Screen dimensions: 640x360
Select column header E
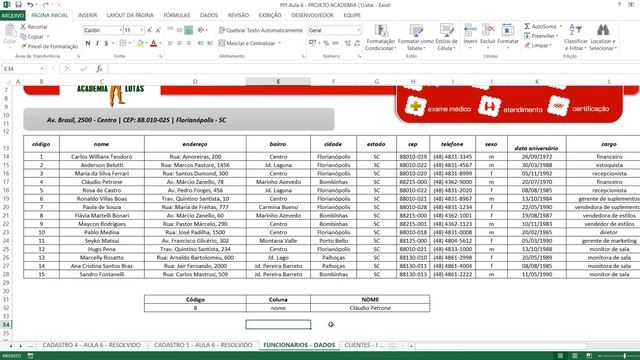coord(278,82)
